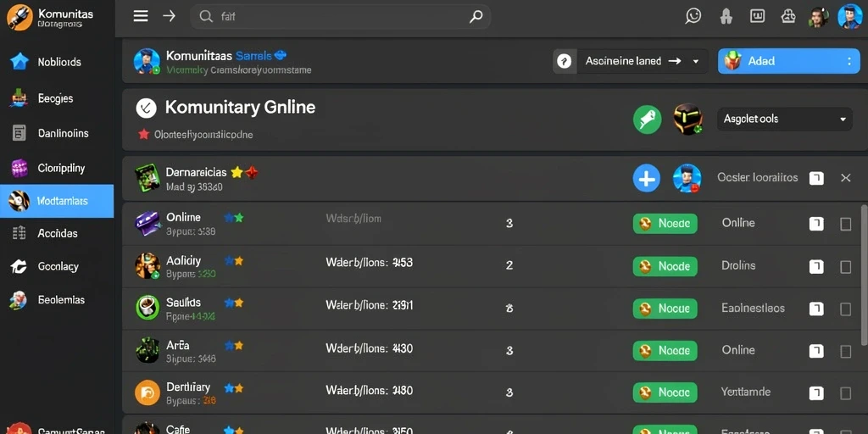The height and width of the screenshot is (434, 868).
Task: Tick the checkbox in the Saulids row
Action: 846,309
